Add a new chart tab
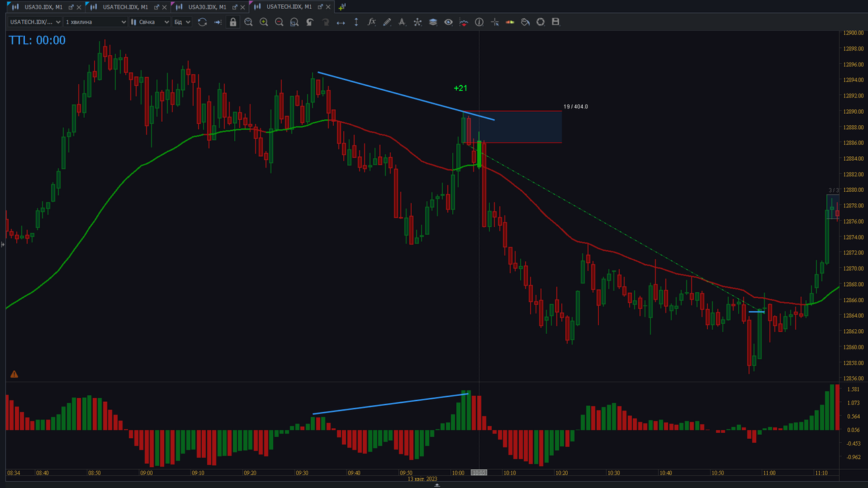Screen dimensions: 868x488 point(342,7)
